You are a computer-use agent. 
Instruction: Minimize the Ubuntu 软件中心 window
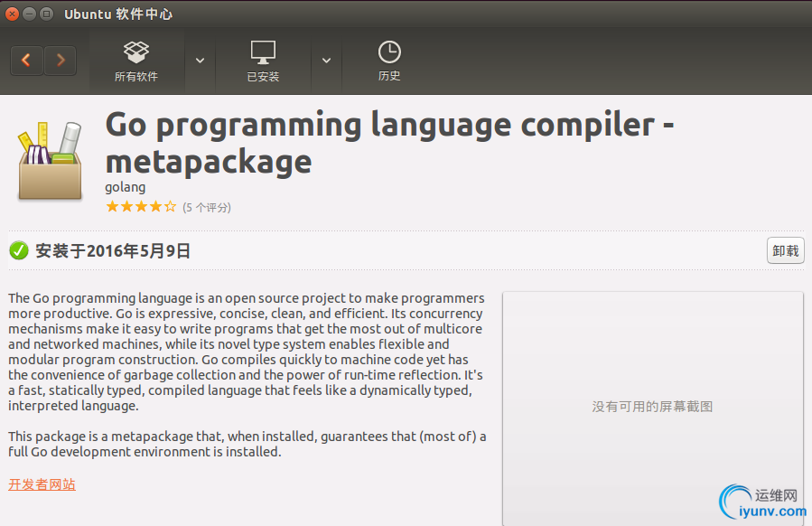30,14
